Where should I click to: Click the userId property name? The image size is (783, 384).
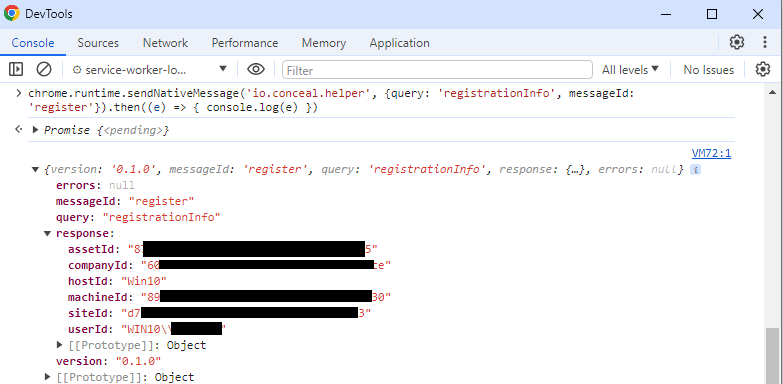pos(88,329)
